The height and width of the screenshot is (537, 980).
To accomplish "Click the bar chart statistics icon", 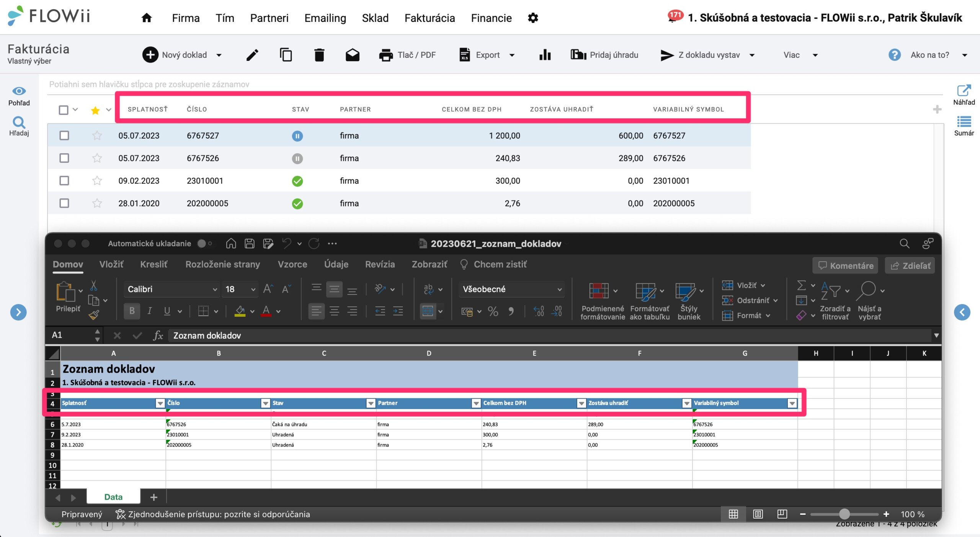I will click(545, 55).
